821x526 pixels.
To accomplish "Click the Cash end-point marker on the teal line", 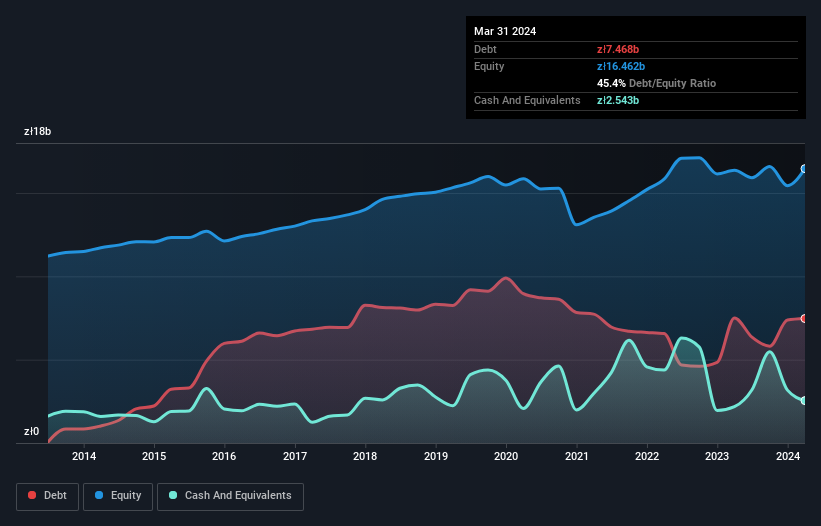I will 804,400.
